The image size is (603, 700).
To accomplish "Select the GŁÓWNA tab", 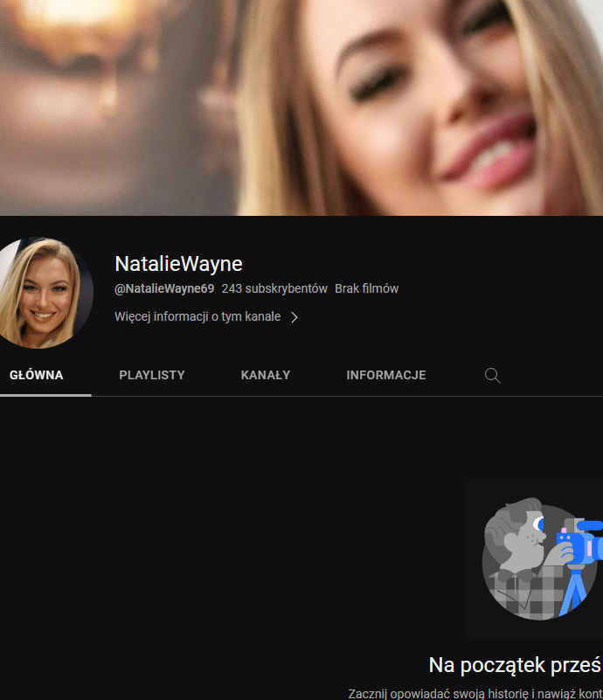I will click(37, 375).
